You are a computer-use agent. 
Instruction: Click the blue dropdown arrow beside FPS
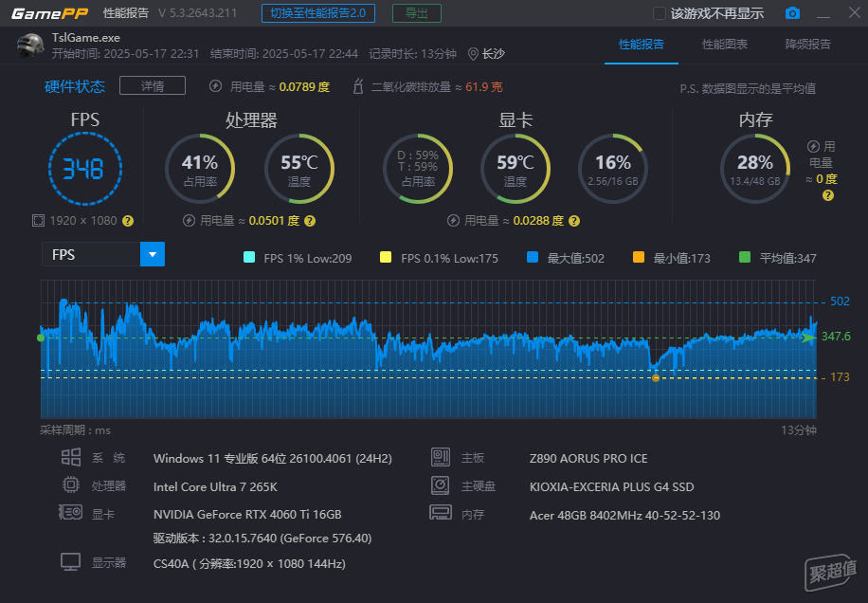pyautogui.click(x=153, y=254)
